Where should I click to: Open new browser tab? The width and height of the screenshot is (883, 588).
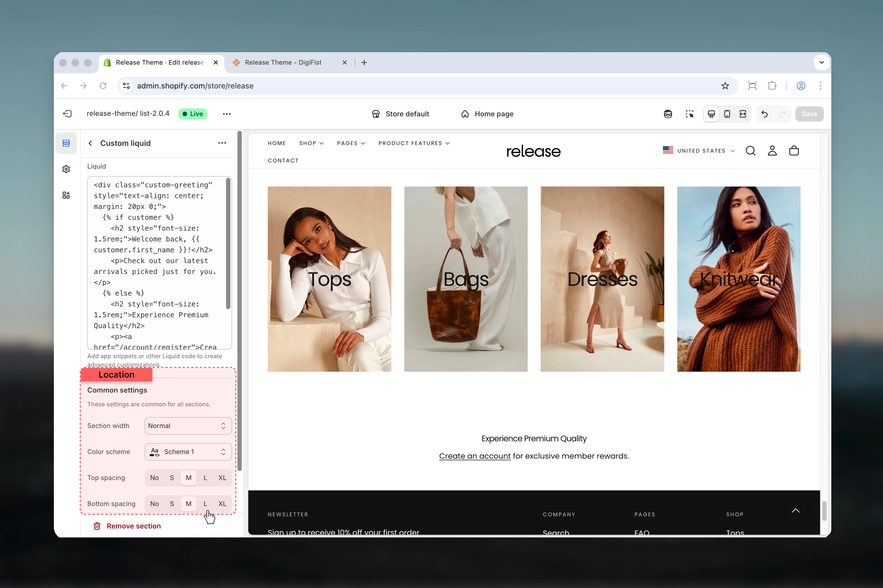[x=364, y=63]
